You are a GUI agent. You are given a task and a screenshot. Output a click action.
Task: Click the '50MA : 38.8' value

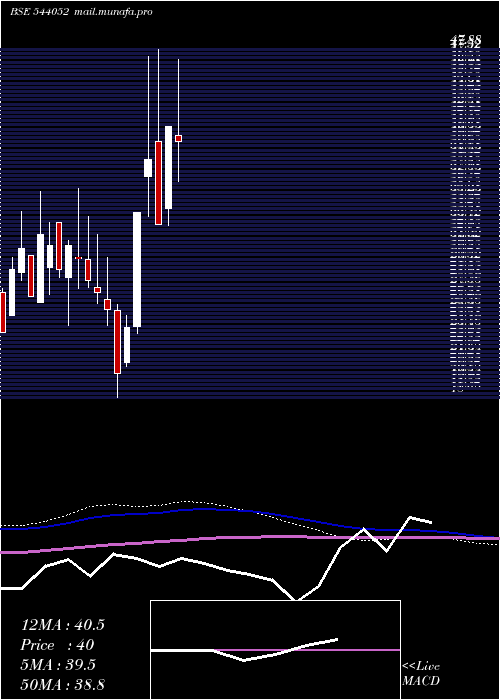click(62, 684)
